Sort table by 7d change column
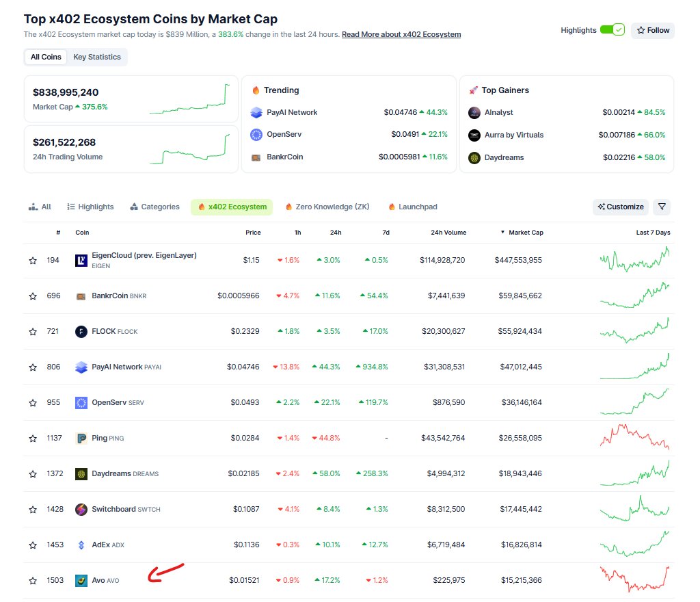Image resolution: width=700 pixels, height=602 pixels. pyautogui.click(x=386, y=233)
